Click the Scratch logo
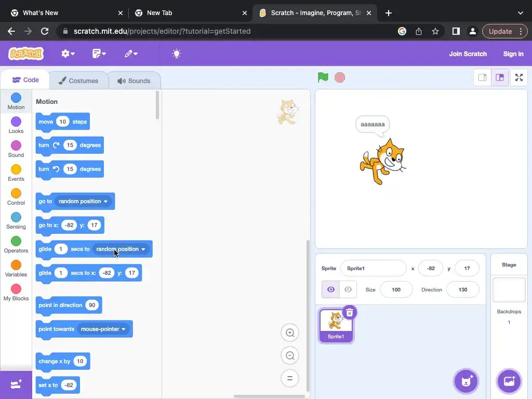This screenshot has width=532, height=399. point(26,54)
